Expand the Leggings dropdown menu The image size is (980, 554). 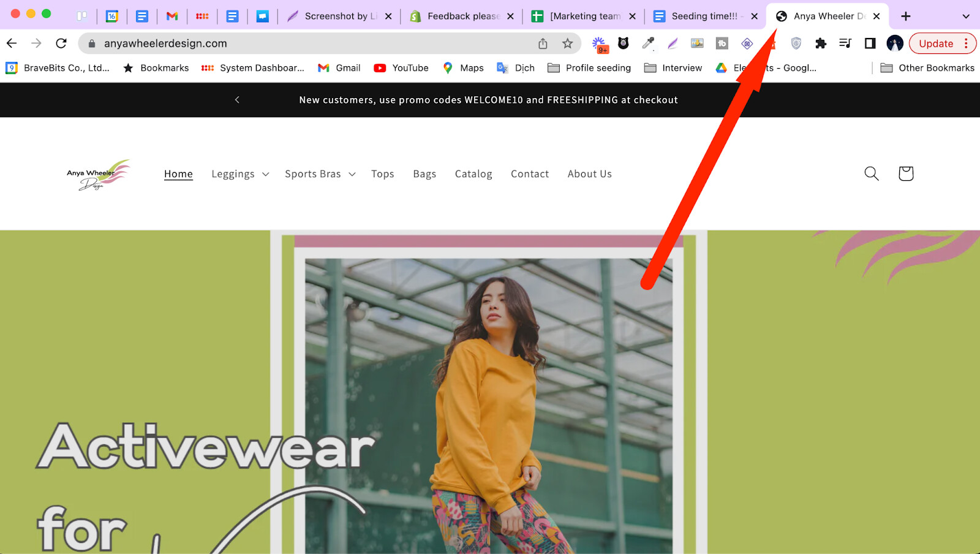pyautogui.click(x=240, y=174)
